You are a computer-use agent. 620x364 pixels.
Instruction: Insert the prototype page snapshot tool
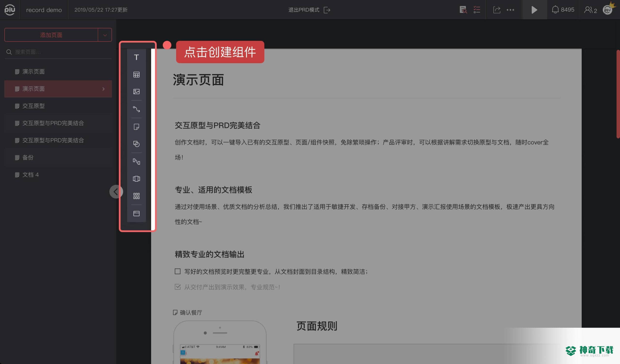pyautogui.click(x=136, y=179)
